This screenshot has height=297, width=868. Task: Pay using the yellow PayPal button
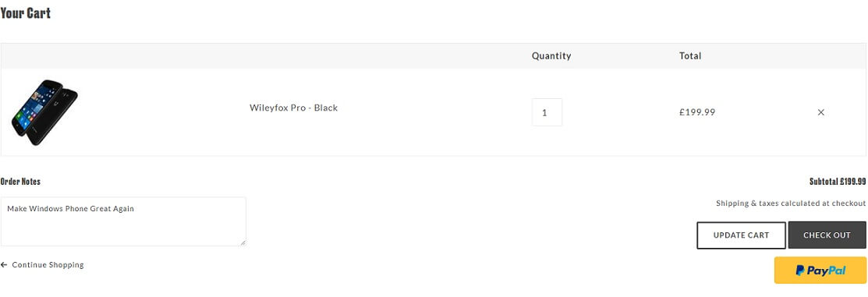(x=820, y=270)
